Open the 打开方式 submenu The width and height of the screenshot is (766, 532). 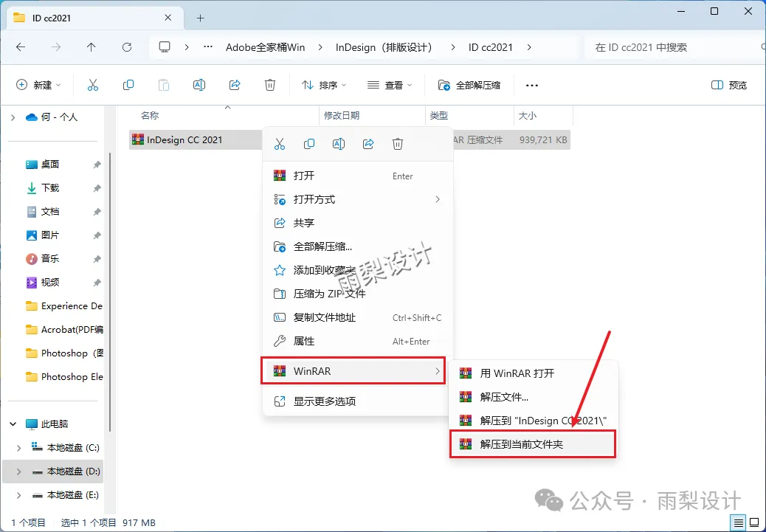358,199
